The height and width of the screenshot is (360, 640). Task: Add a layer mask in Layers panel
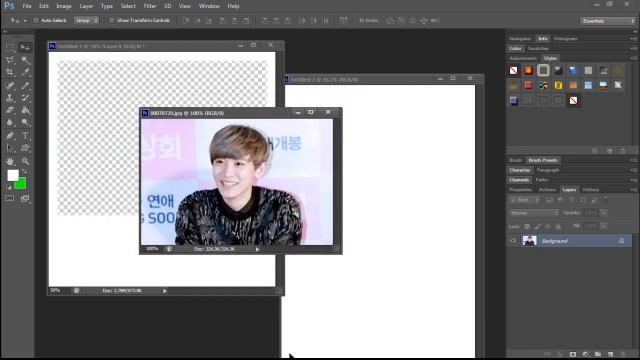[x=573, y=354]
